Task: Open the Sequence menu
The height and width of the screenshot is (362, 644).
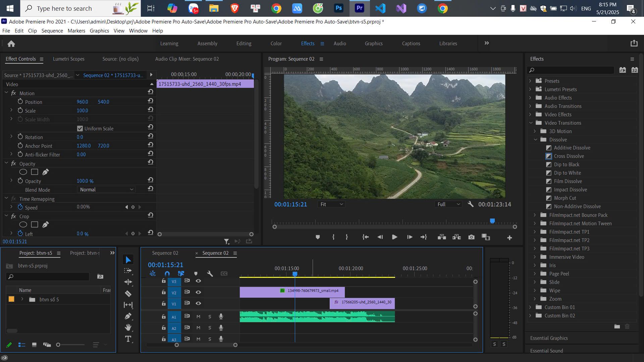Action: coord(52,31)
